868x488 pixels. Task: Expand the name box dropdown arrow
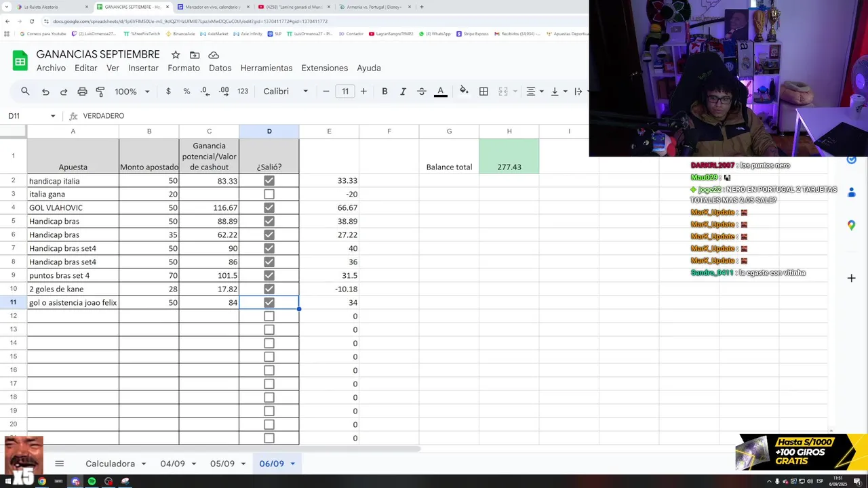click(x=53, y=116)
